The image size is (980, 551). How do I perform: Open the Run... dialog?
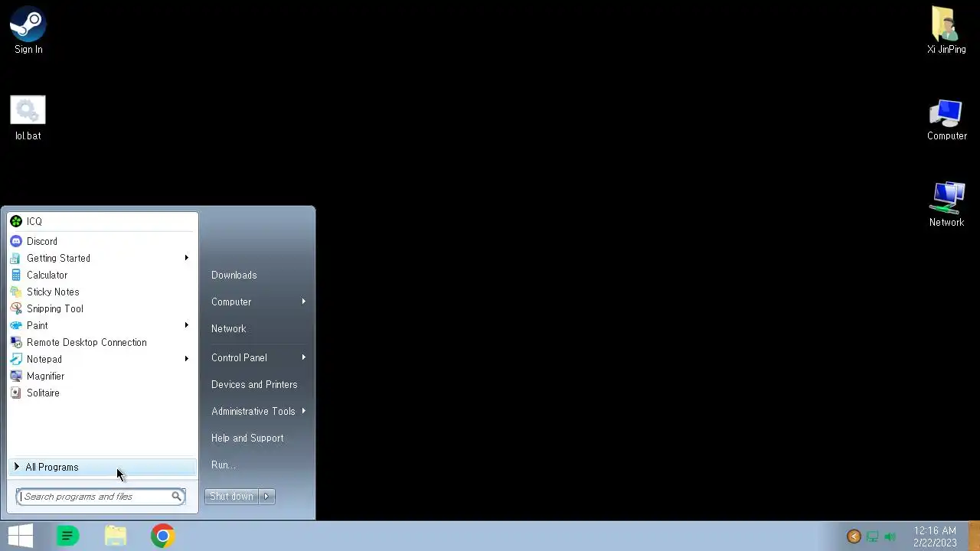(x=224, y=465)
